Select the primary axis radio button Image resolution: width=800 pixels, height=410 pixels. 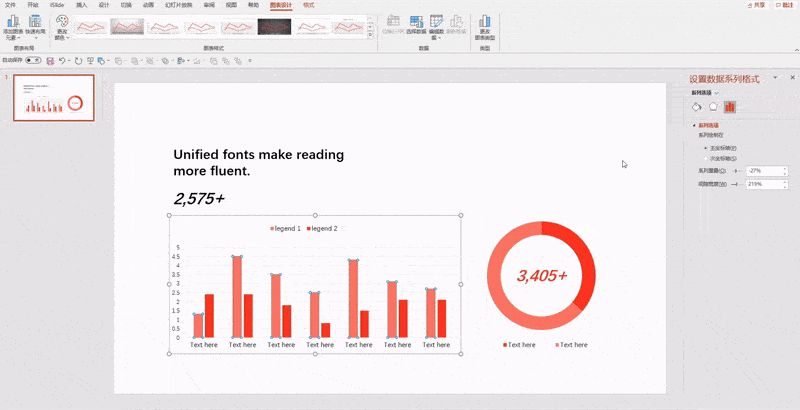(x=706, y=148)
